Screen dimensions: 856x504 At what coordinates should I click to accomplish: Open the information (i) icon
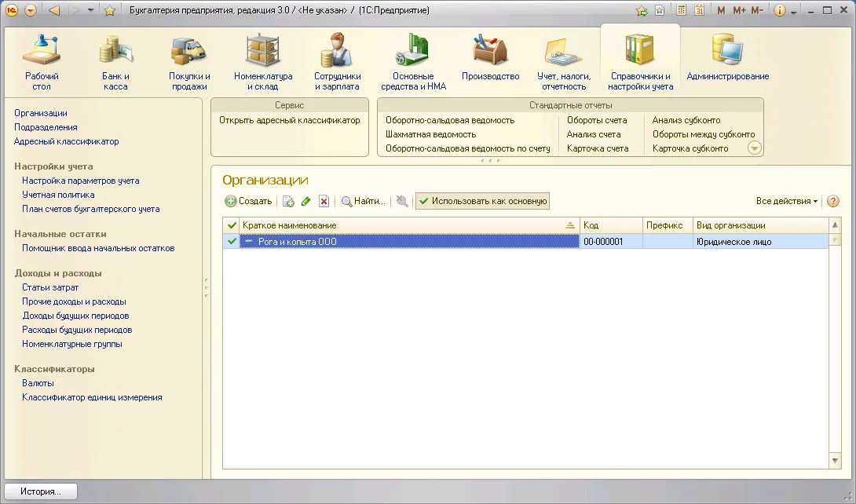pyautogui.click(x=780, y=10)
